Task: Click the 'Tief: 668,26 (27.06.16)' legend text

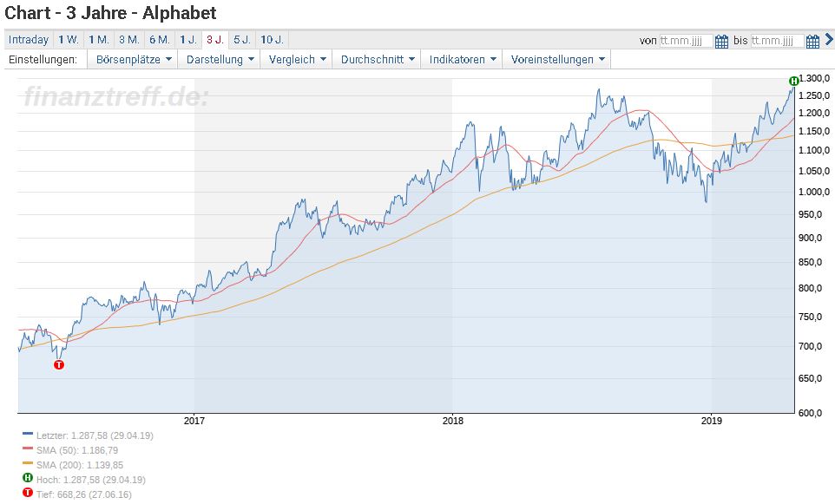Action: click(x=83, y=494)
